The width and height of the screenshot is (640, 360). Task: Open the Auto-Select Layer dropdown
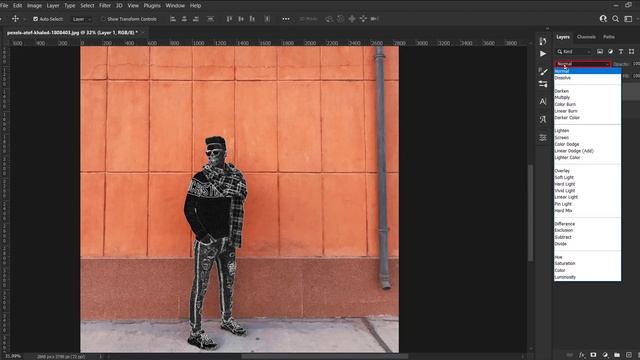tap(82, 19)
